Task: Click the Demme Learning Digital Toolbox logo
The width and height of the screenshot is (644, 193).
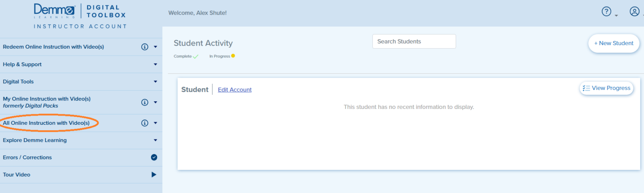Action: click(80, 12)
